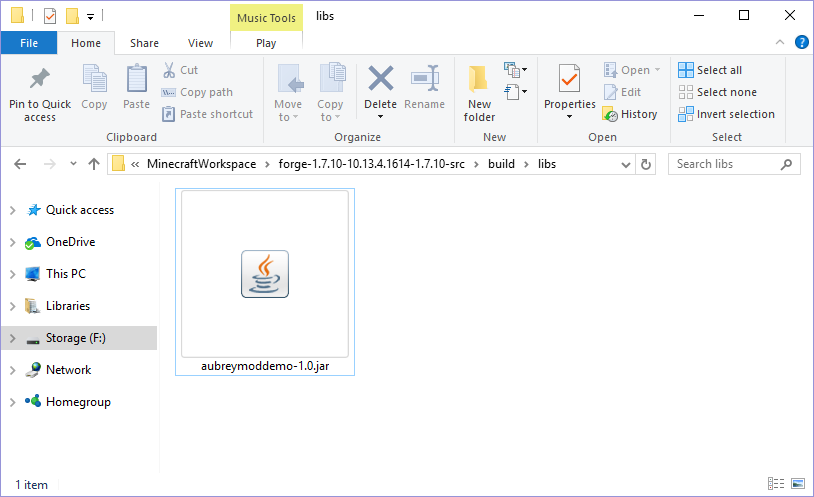This screenshot has width=814, height=497.
Task: Maximize the libs window
Action: tap(744, 16)
